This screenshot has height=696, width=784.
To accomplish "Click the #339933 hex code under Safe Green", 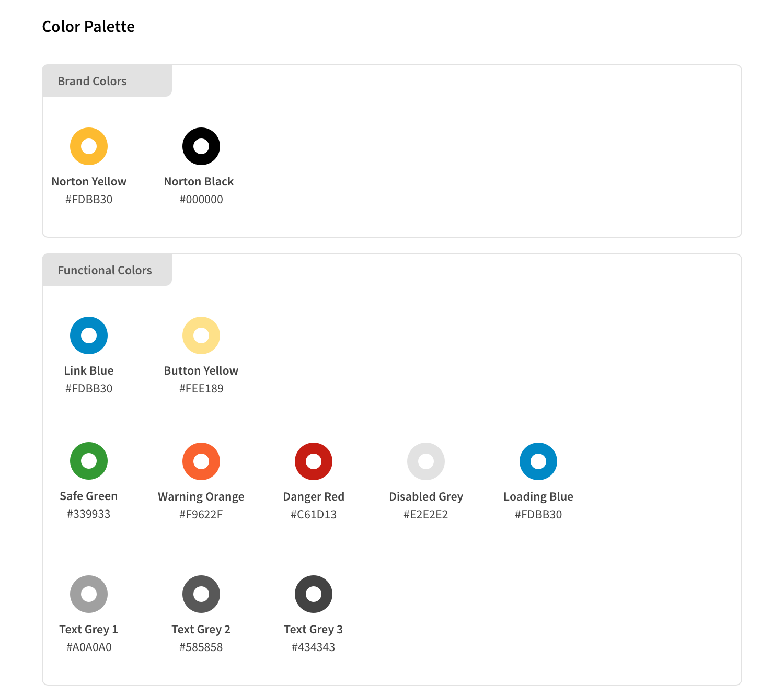I will point(89,514).
